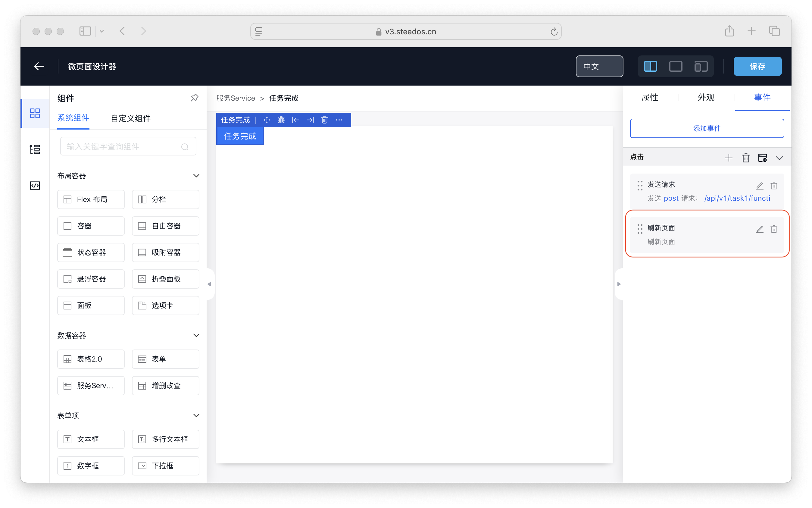Click the 服务Service breadcrumb

click(236, 98)
